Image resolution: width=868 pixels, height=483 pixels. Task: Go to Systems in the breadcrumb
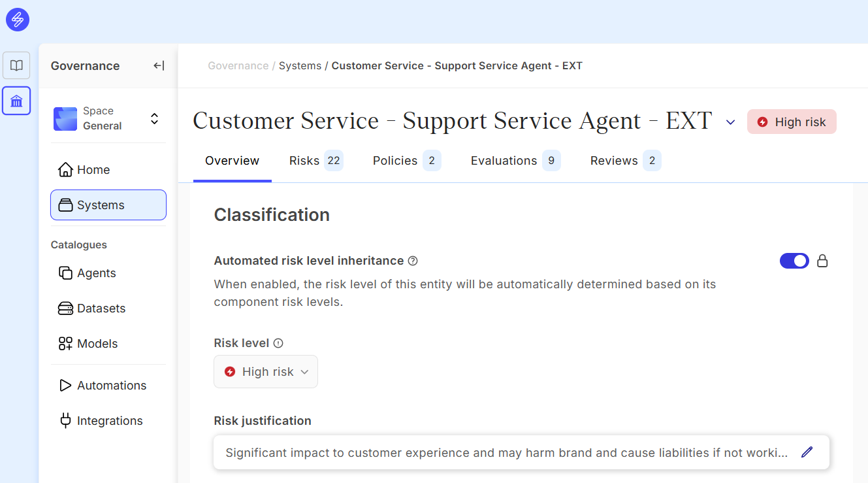point(300,66)
